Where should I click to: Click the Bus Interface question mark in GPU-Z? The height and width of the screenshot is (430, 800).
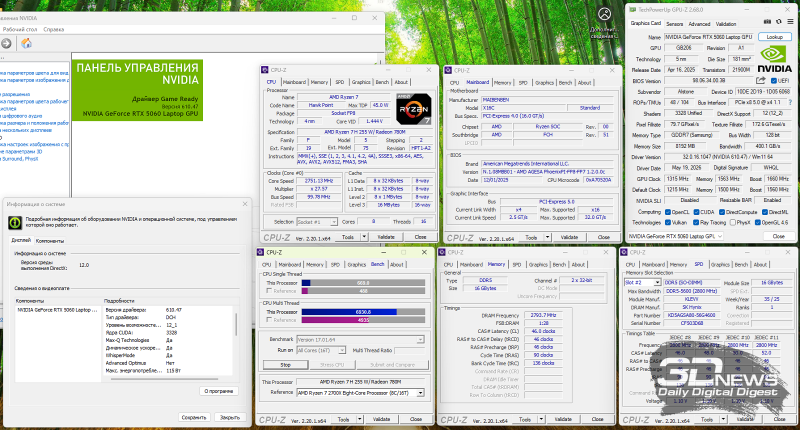(x=792, y=103)
